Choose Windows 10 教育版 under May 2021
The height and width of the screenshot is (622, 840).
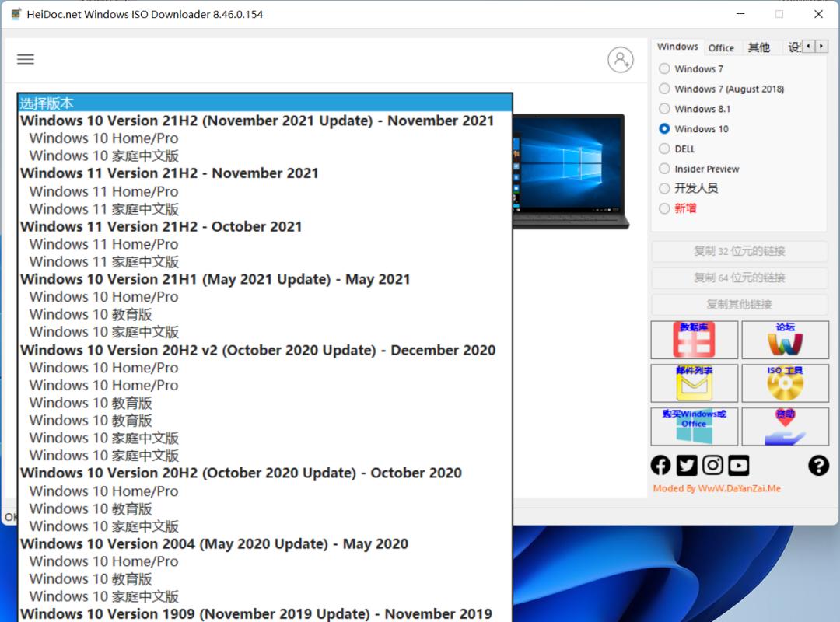pyautogui.click(x=90, y=314)
